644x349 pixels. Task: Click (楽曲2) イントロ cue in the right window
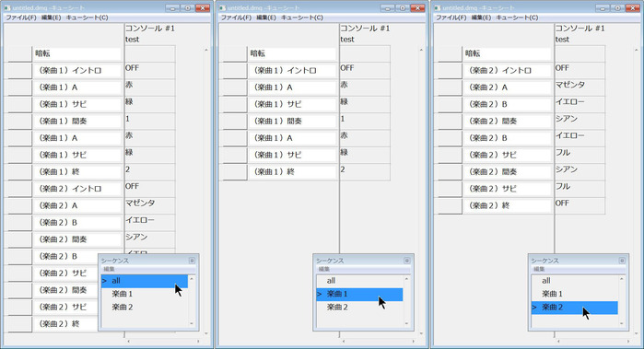[x=508, y=71]
